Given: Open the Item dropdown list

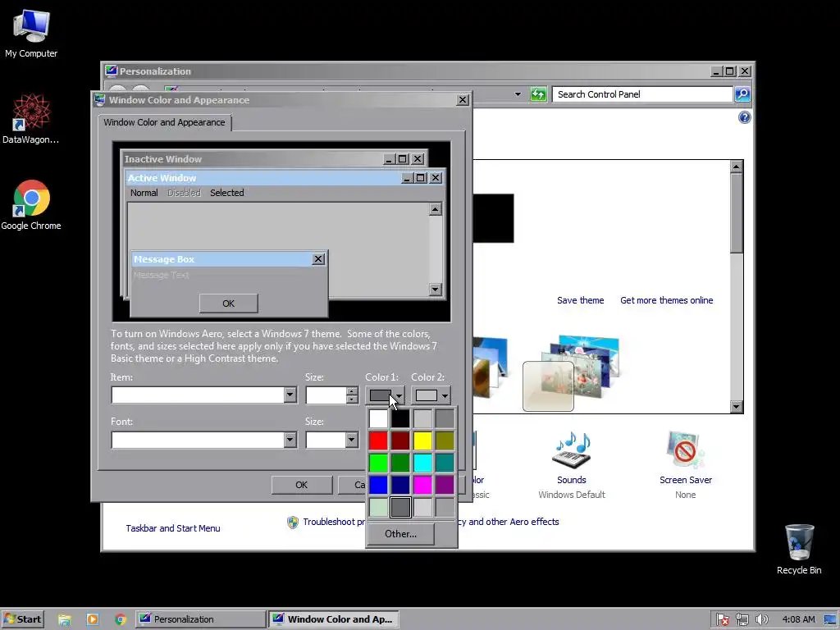Looking at the screenshot, I should [x=290, y=395].
